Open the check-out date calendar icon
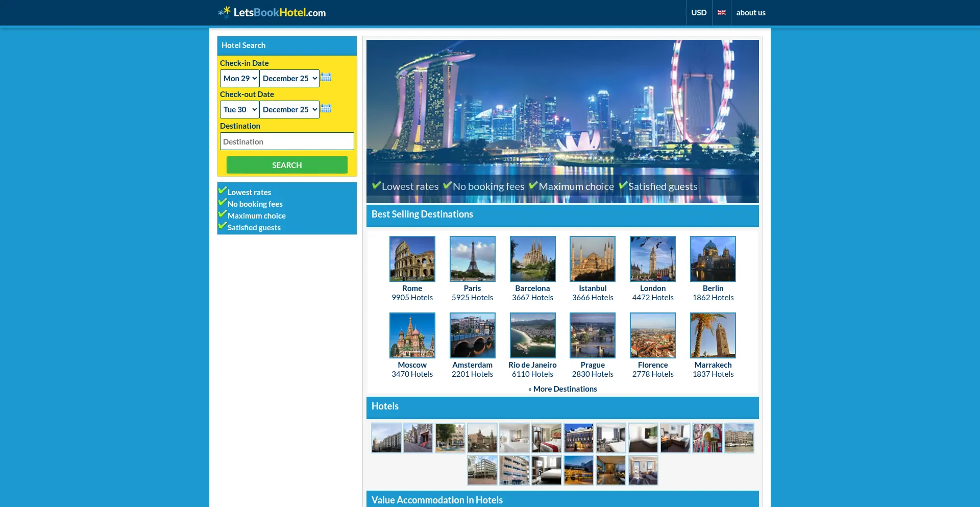 point(326,109)
